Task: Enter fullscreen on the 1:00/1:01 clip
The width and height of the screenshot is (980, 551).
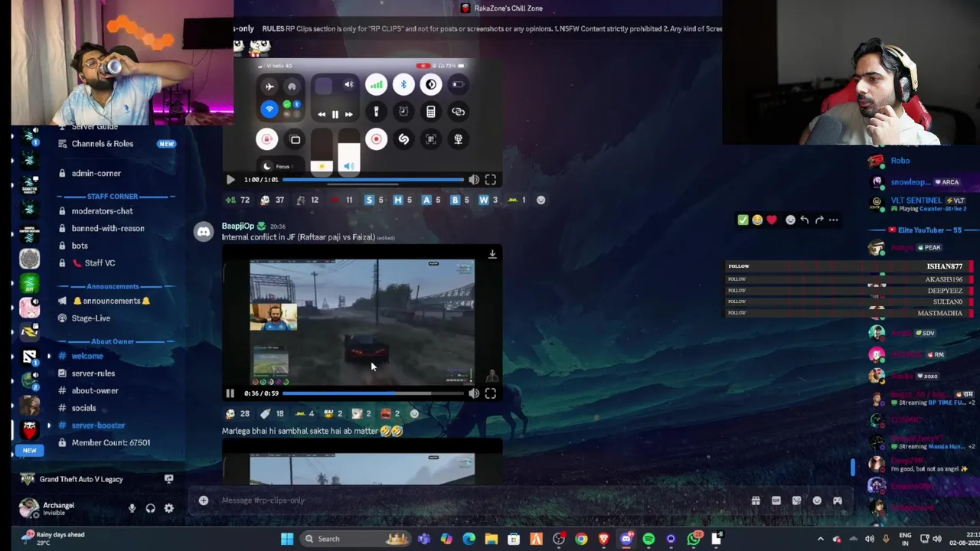Action: pyautogui.click(x=491, y=180)
